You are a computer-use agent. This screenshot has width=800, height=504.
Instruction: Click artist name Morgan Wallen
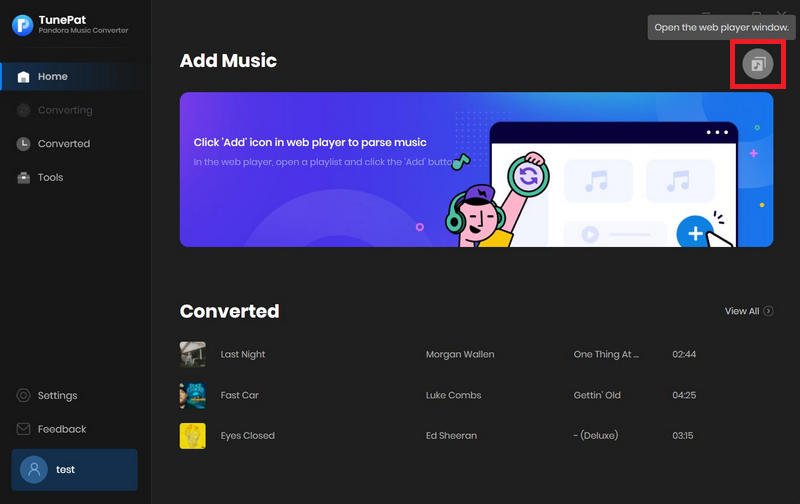pos(460,354)
